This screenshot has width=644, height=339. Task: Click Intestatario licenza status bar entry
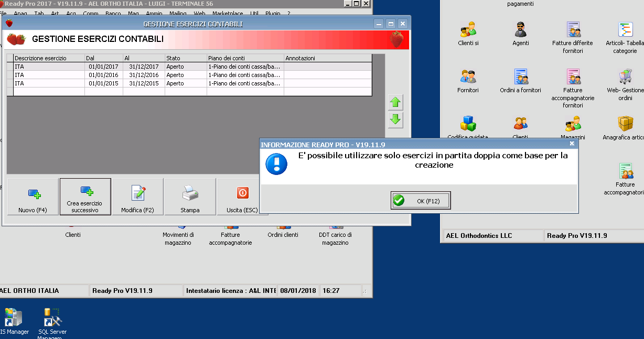(x=231, y=290)
